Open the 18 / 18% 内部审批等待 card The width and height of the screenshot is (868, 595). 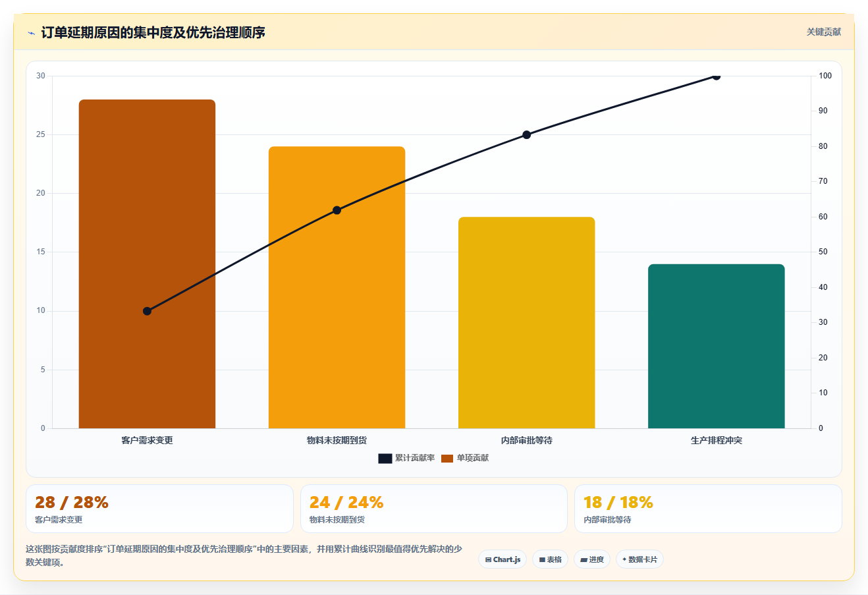click(x=708, y=509)
